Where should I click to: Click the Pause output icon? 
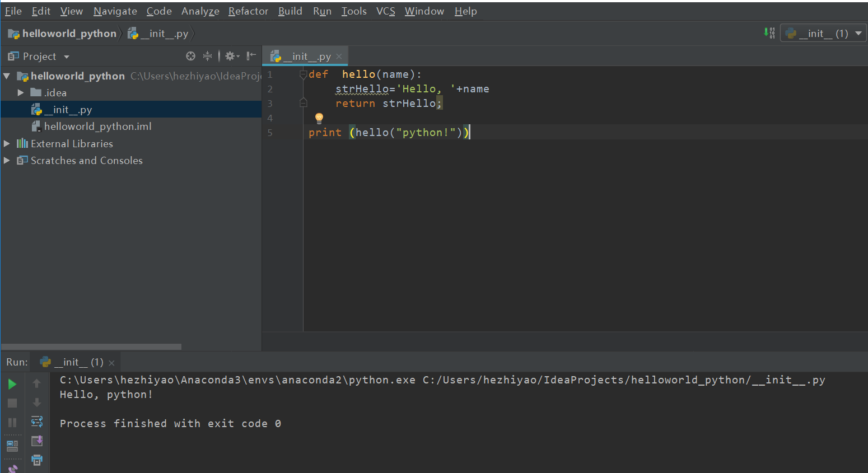tap(12, 423)
